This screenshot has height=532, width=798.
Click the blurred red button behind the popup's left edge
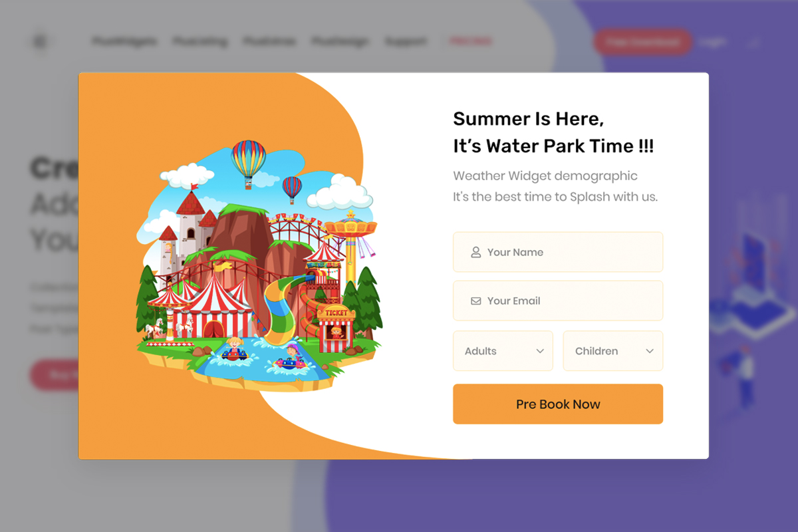55,375
